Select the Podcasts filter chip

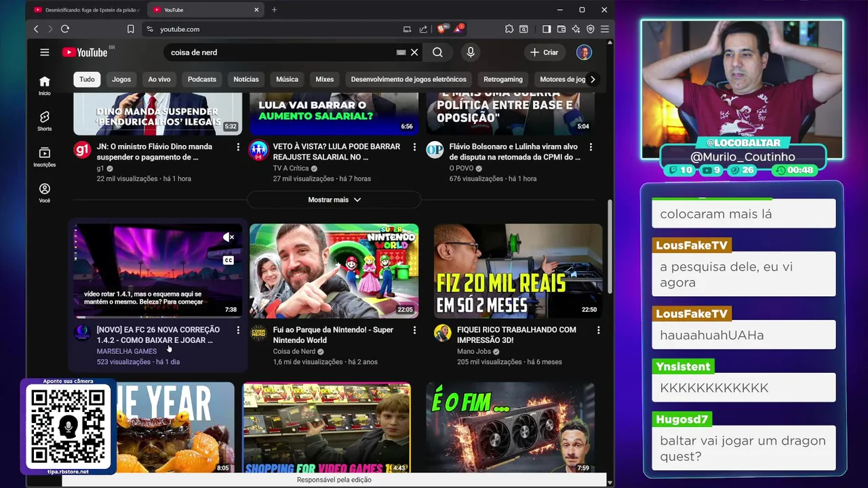click(x=202, y=79)
